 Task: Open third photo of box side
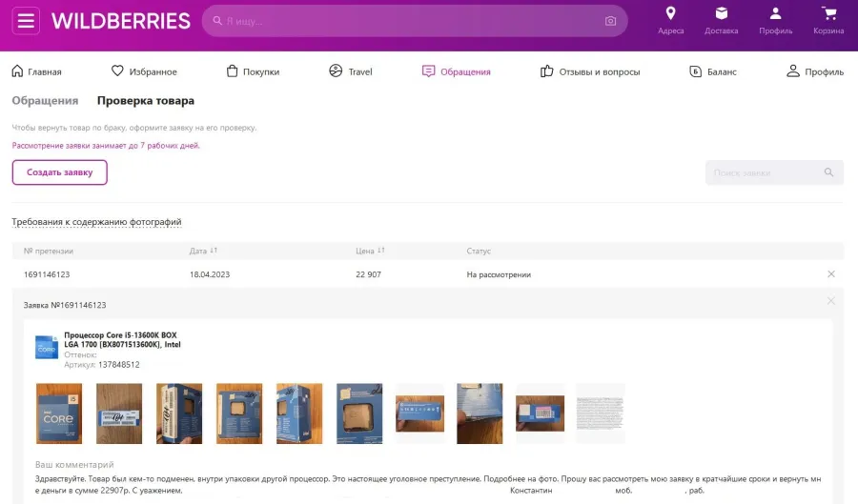coord(179,413)
